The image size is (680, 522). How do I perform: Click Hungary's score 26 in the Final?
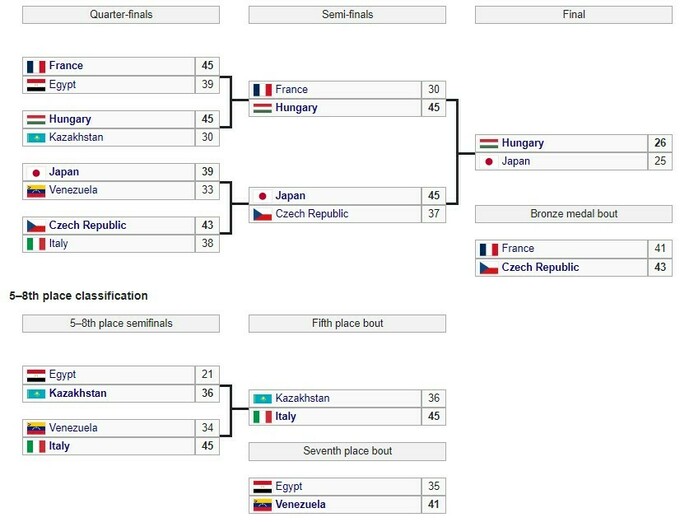pyautogui.click(x=659, y=143)
